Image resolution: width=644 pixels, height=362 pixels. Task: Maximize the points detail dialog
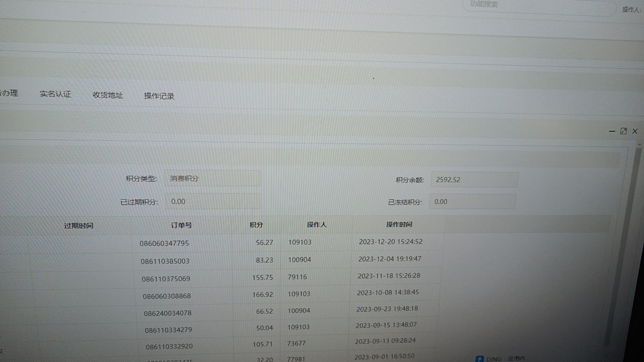(623, 131)
